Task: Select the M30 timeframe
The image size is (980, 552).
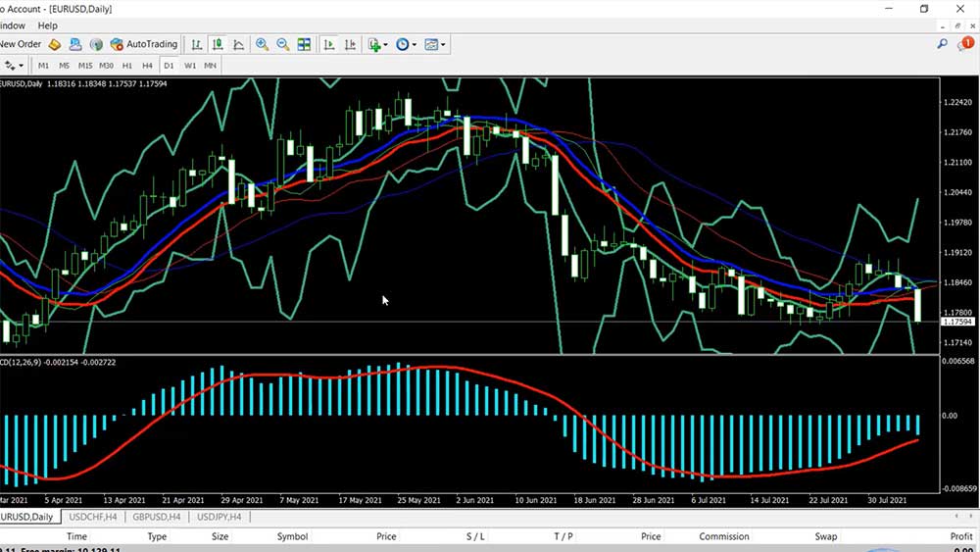Action: [x=106, y=65]
